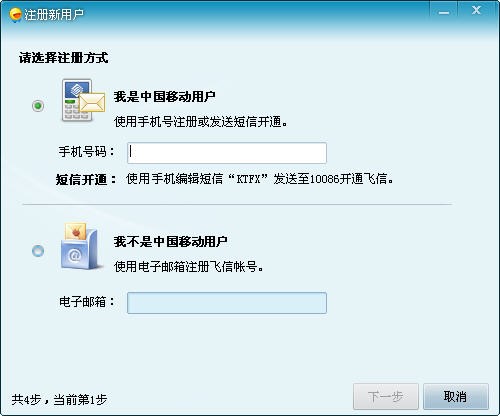Click the Fetion logo in title bar
Viewport: 500px width, 416px height.
click(15, 15)
